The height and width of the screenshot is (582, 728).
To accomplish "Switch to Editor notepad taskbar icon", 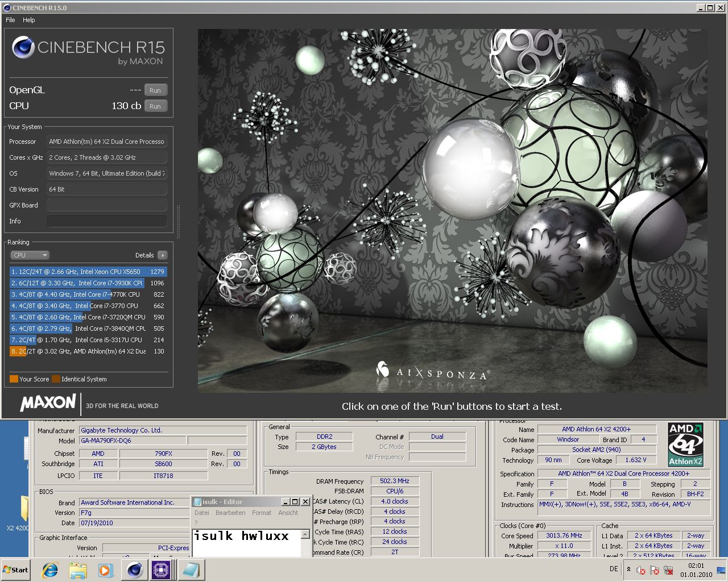I will (191, 570).
